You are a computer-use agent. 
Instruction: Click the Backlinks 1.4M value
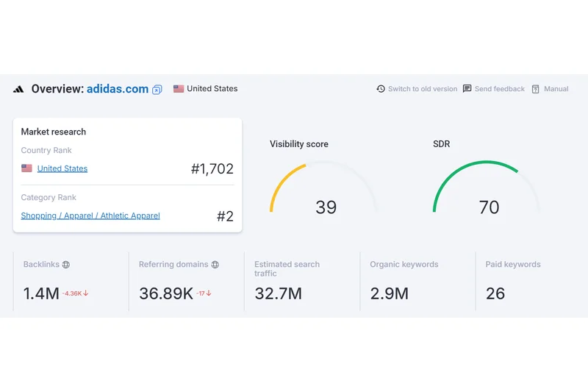tap(41, 293)
